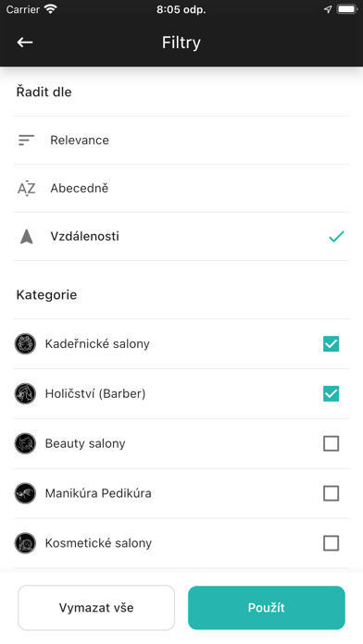The height and width of the screenshot is (644, 363).
Task: Tick the Kosmetické salony checkbox
Action: click(x=331, y=543)
